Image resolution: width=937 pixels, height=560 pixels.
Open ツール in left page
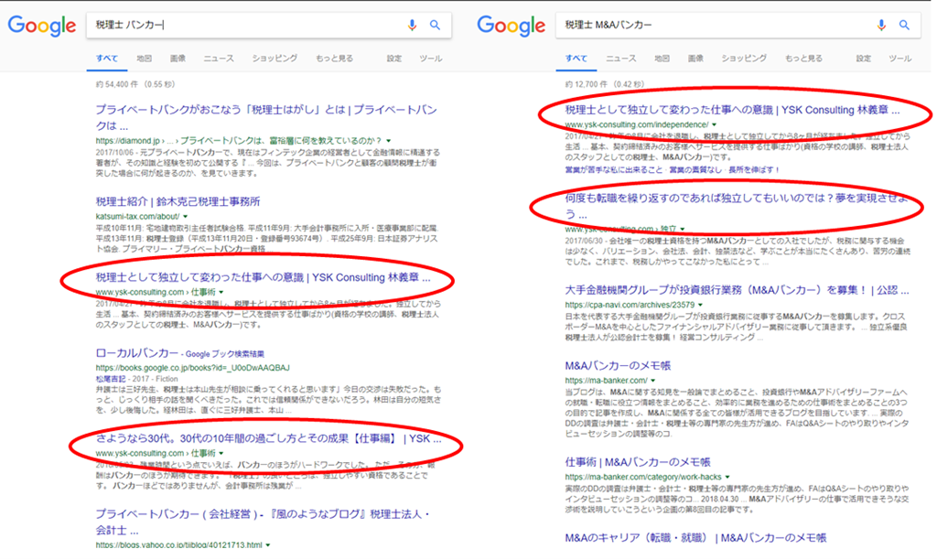click(430, 58)
